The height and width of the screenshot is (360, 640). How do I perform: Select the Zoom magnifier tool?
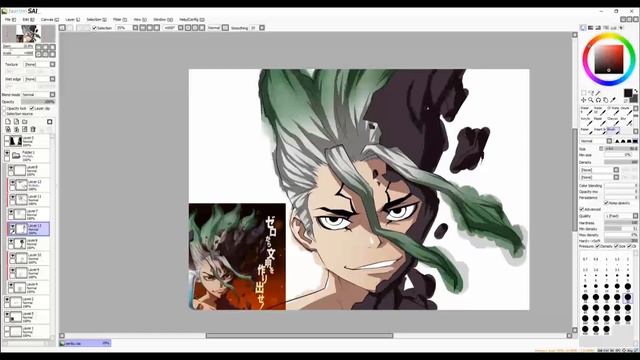point(591,100)
